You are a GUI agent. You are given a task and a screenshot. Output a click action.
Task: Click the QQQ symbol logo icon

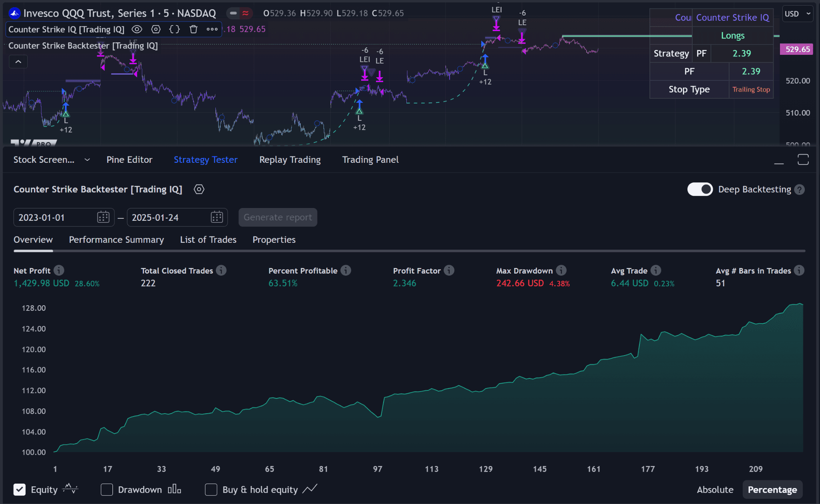point(14,14)
